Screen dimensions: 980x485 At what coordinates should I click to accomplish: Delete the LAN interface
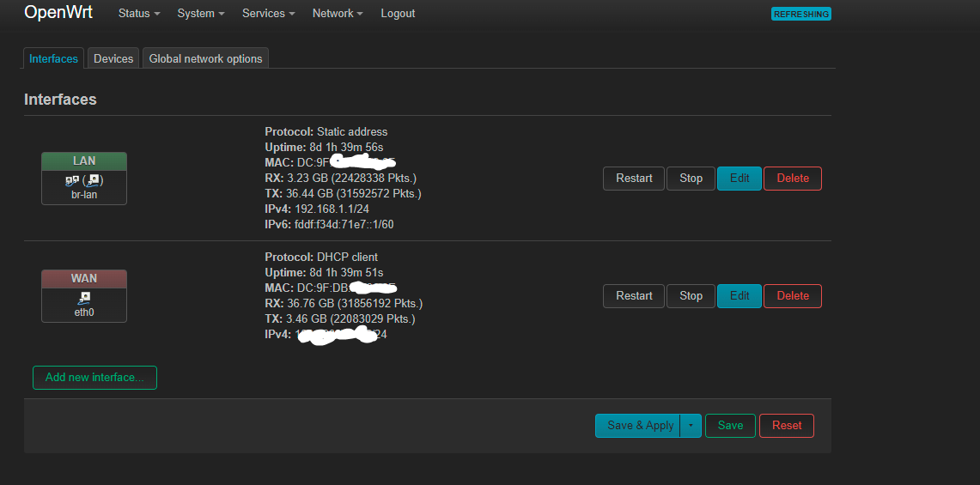point(793,179)
